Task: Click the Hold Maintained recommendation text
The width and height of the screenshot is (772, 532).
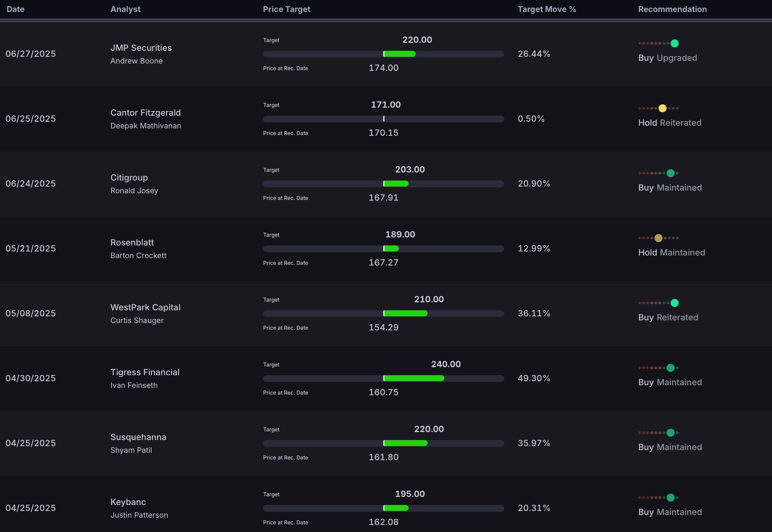Action: coord(672,252)
